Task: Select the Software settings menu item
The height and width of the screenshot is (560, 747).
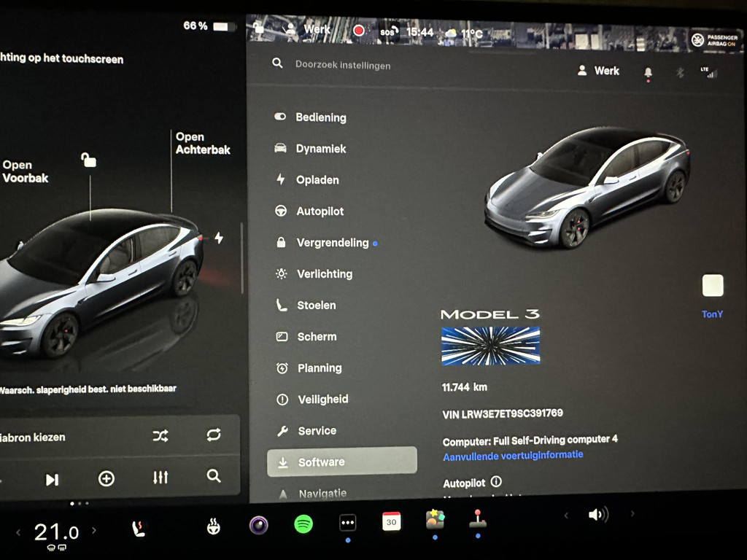Action: [x=342, y=462]
